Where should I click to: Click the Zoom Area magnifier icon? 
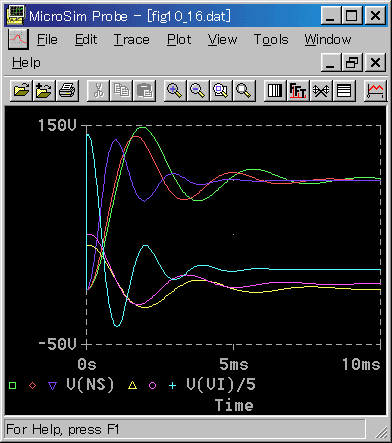coord(221,90)
